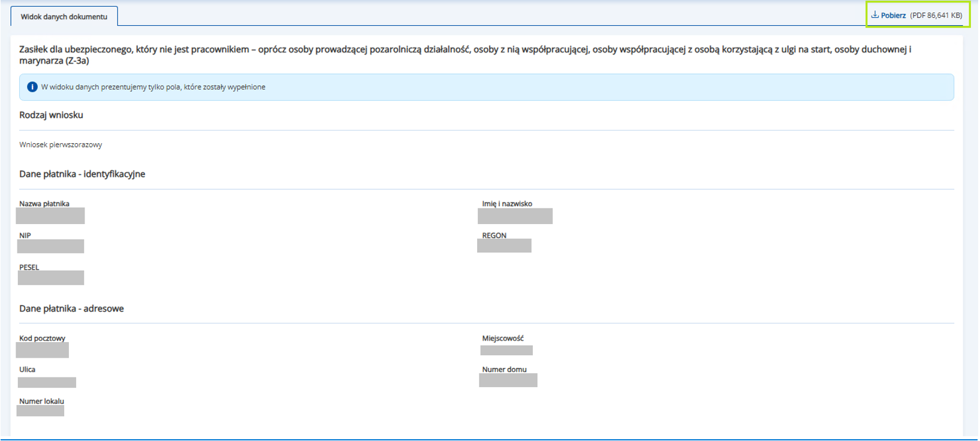Screen dimensions: 980x441
Task: Click the redacted Kod pocztowy value
Action: click(43, 350)
